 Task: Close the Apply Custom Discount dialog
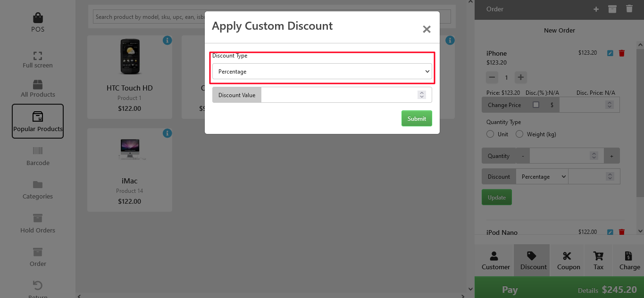427,29
